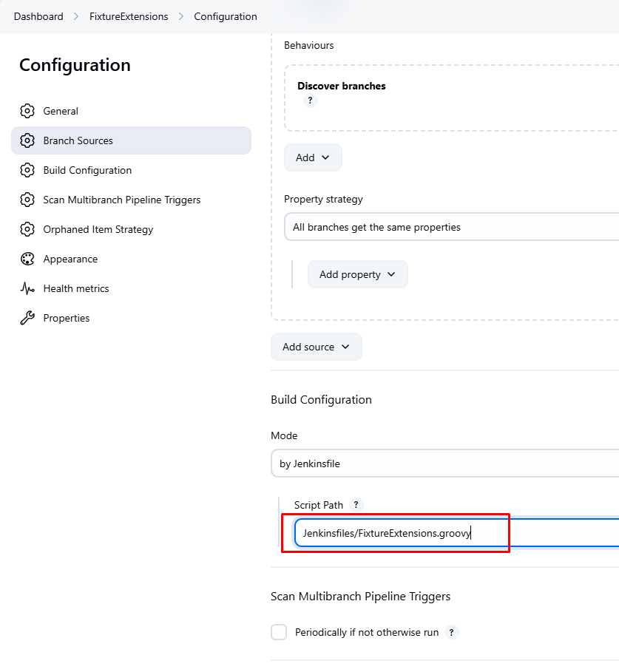Click the Build Configuration gear icon

click(27, 170)
